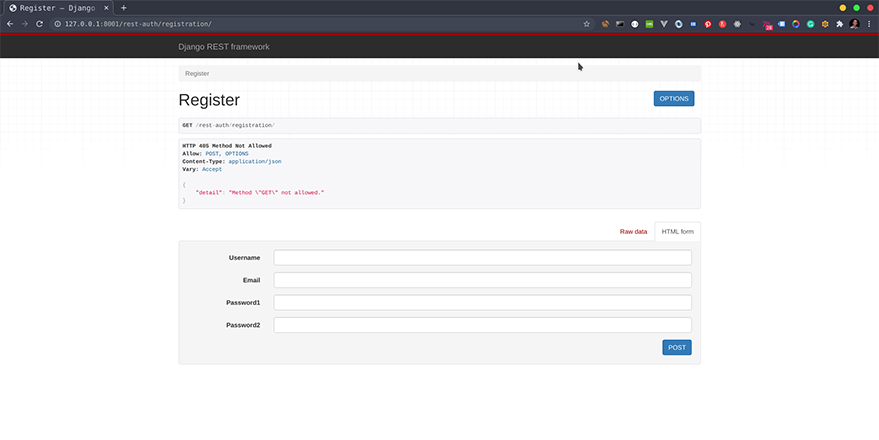Open the blue tag-shaped extension icon

781,24
